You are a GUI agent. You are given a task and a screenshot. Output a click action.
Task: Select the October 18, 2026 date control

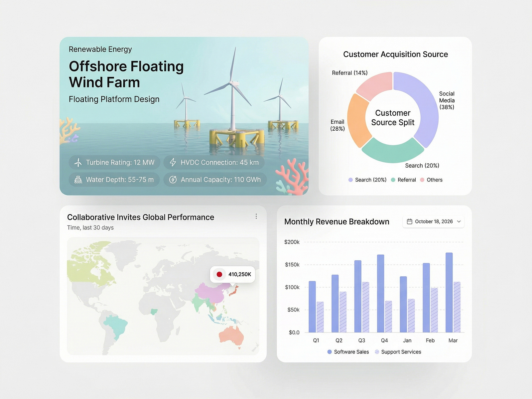point(433,221)
